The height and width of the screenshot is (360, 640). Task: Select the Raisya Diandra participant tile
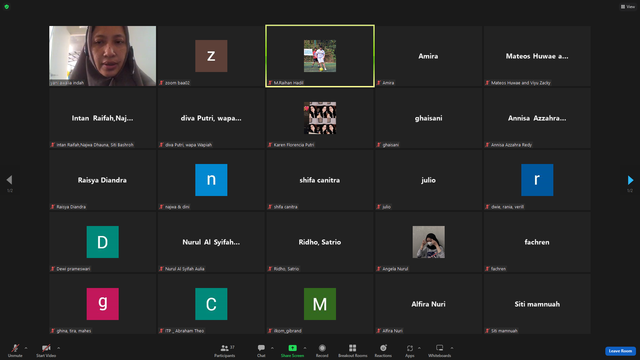(102, 180)
